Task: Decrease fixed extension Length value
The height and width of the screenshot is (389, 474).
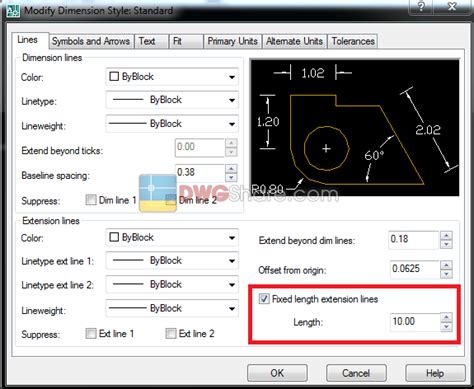Action: click(x=446, y=327)
